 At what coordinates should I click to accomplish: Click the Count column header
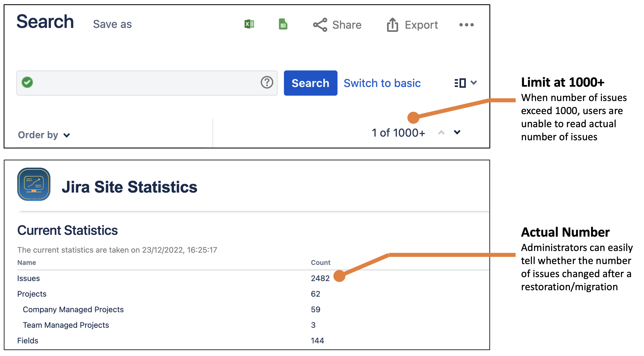(x=321, y=263)
